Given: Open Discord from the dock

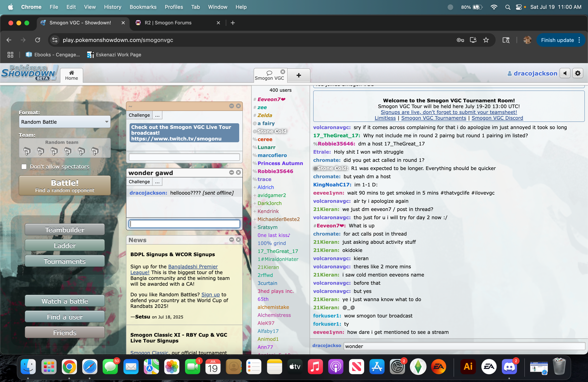Looking at the screenshot, I should click(509, 367).
